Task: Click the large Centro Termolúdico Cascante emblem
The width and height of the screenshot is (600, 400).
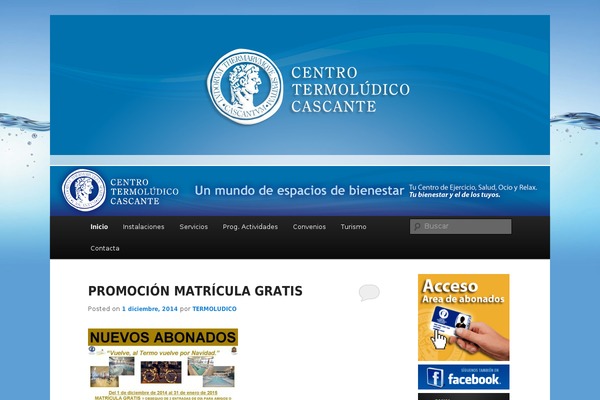Action: pos(245,86)
